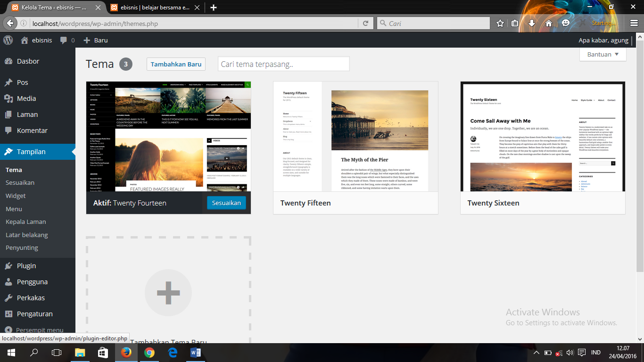Viewport: 644px width, 362px height.
Task: Select the Tema submenu item
Action: pyautogui.click(x=14, y=170)
